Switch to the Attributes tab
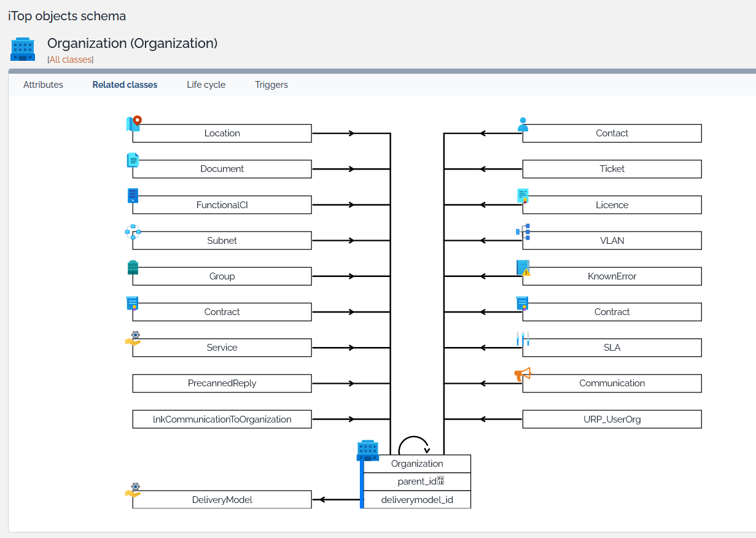 [43, 85]
